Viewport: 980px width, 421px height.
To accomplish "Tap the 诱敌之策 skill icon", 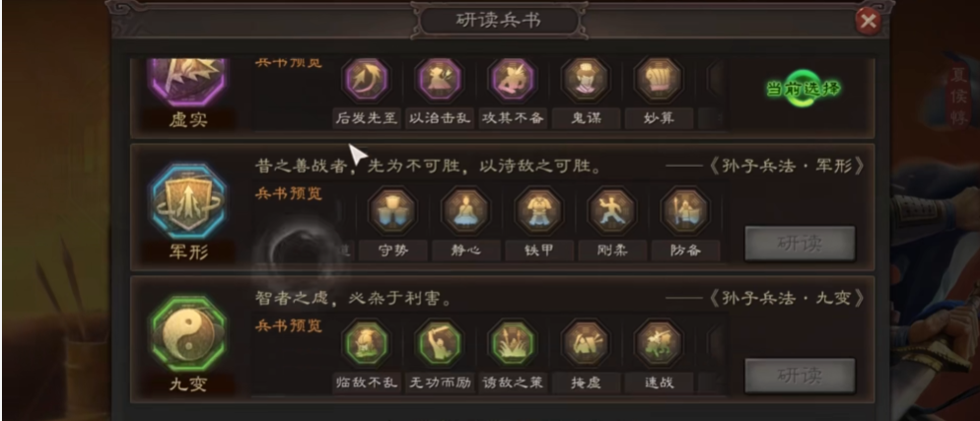I will 512,343.
